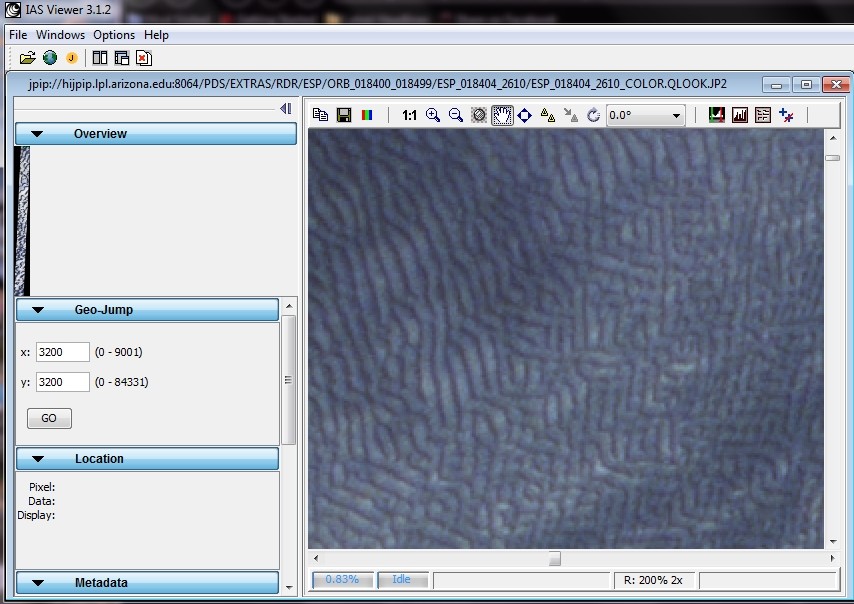Expand the Metadata section
This screenshot has height=604, width=854.
[38, 583]
